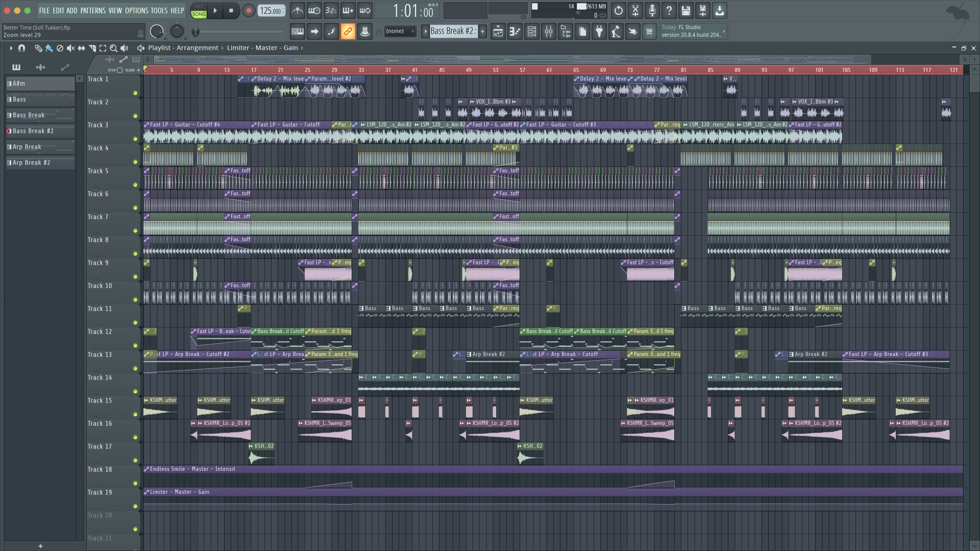
Task: Open the FILE menu
Action: (x=44, y=10)
